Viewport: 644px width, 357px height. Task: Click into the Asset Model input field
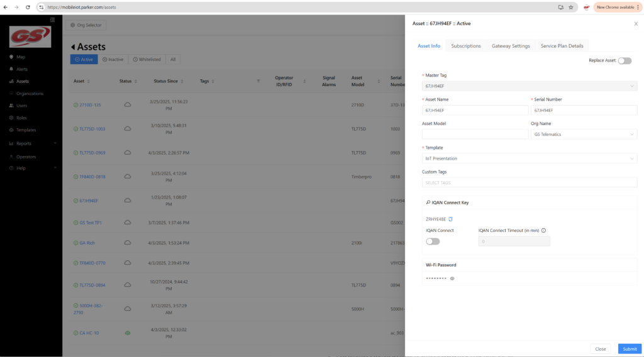pyautogui.click(x=475, y=134)
